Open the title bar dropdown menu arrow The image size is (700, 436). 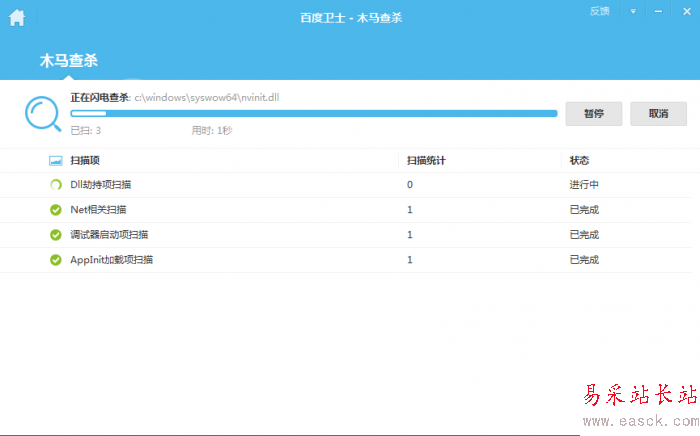(633, 12)
